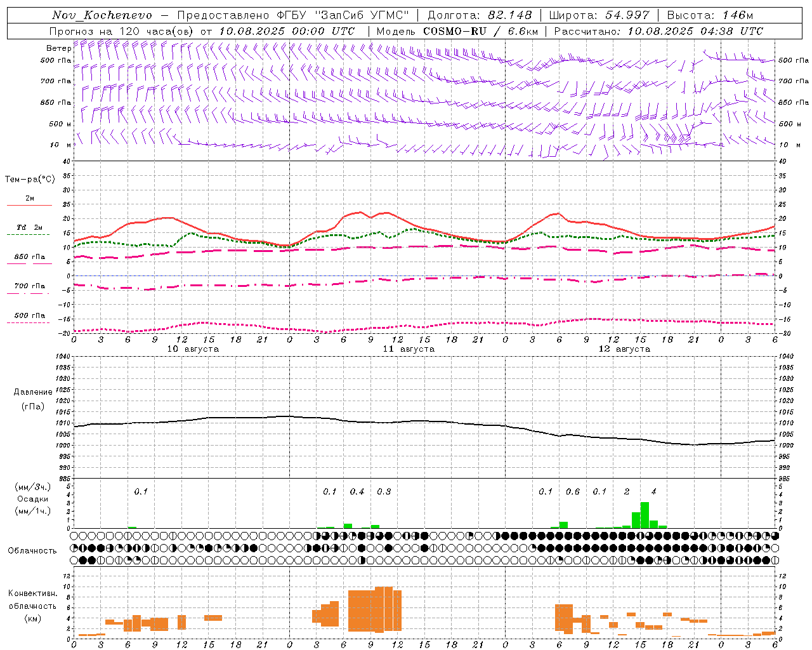Click the '(мм/3ч.)' precipitation unit label
This screenshot has height=650, width=812.
click(x=32, y=487)
